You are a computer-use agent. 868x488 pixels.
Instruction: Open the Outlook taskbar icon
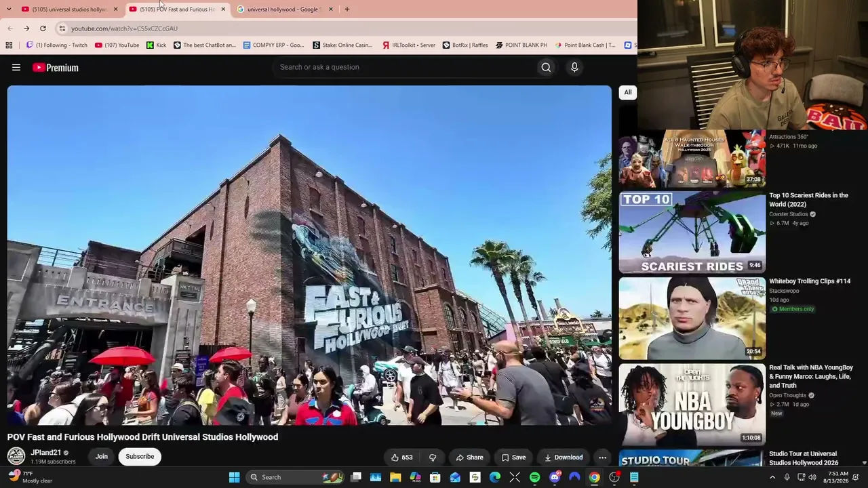455,477
